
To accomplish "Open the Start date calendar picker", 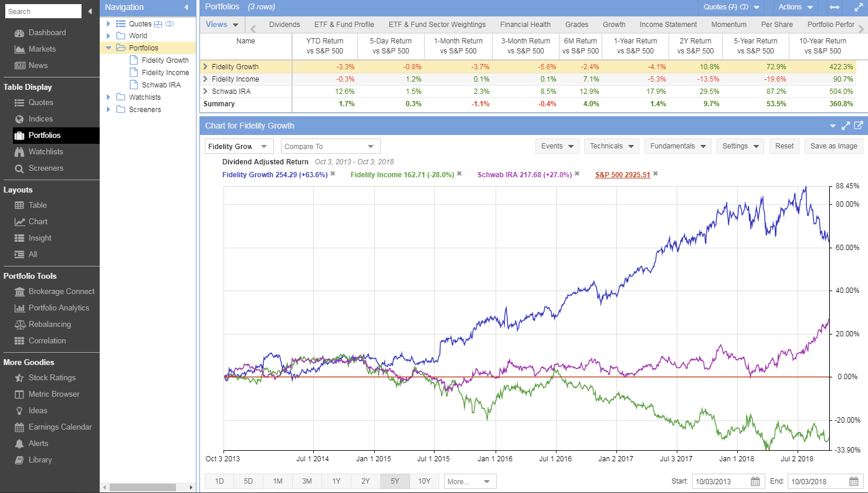I will click(x=755, y=481).
